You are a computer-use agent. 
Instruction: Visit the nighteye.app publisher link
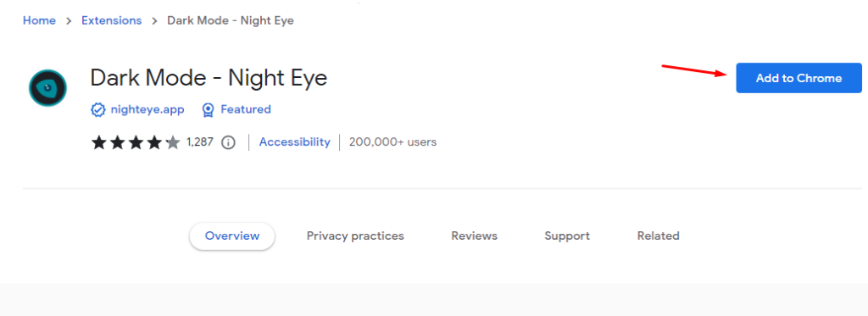click(147, 109)
